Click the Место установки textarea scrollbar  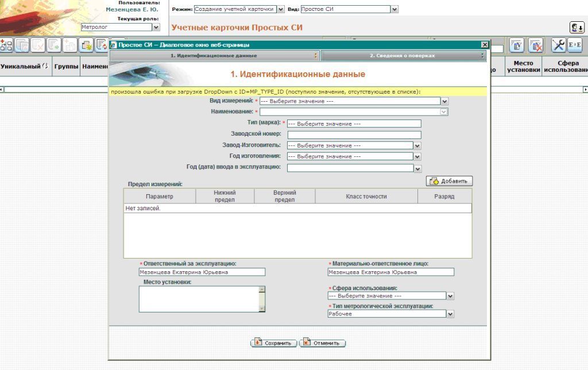click(262, 299)
